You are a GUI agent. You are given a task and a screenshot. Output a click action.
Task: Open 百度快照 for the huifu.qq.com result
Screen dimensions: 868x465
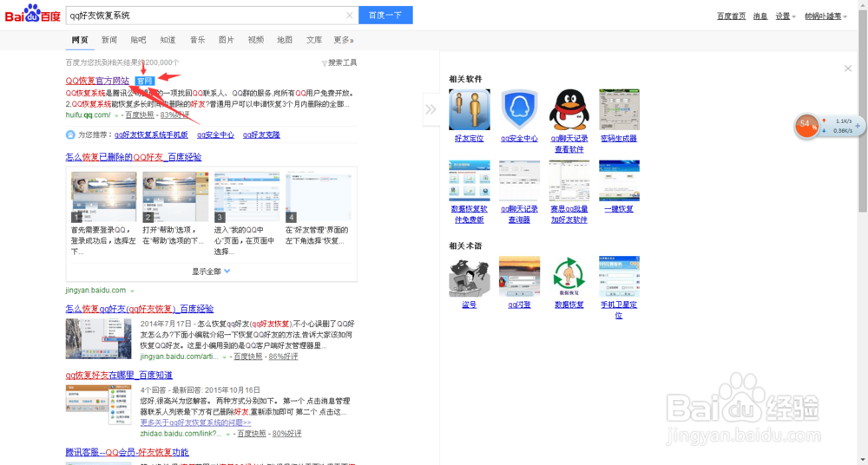pos(140,115)
